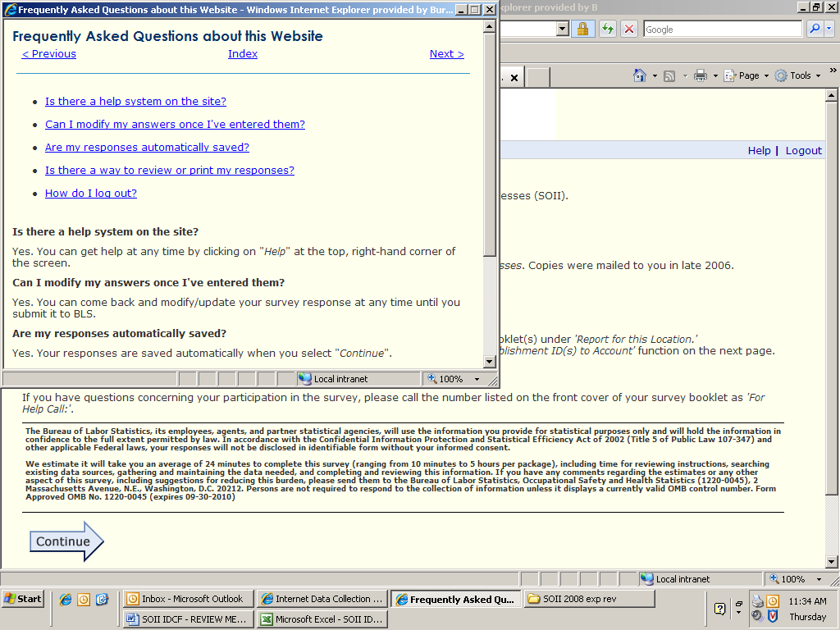
Task: Click the security lock icon
Action: (x=582, y=29)
